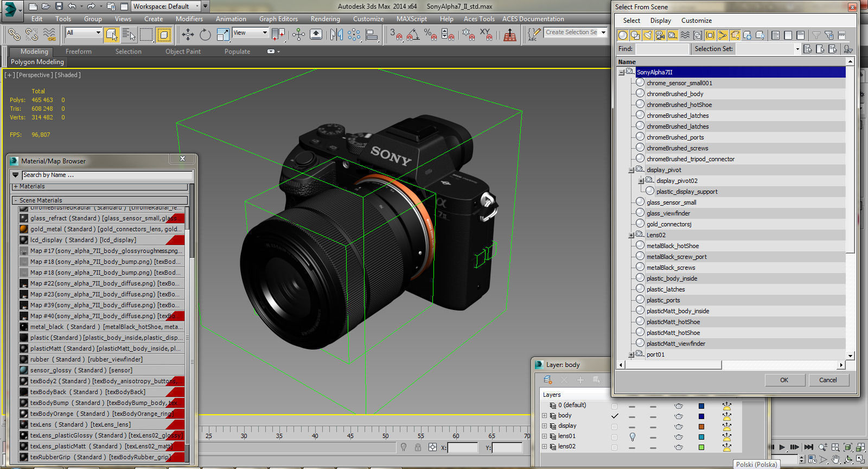Image resolution: width=868 pixels, height=469 pixels.
Task: Expand the port01 tree node
Action: coord(631,354)
